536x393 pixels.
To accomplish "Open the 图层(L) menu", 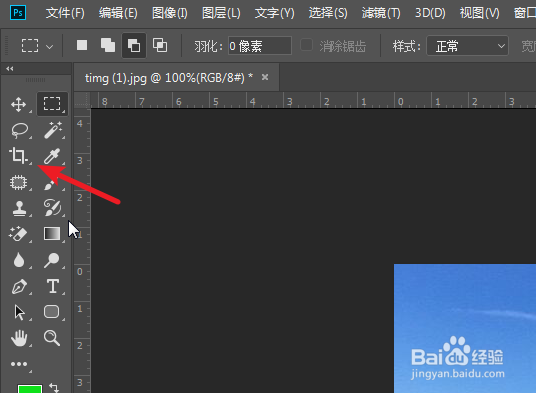I will (222, 13).
